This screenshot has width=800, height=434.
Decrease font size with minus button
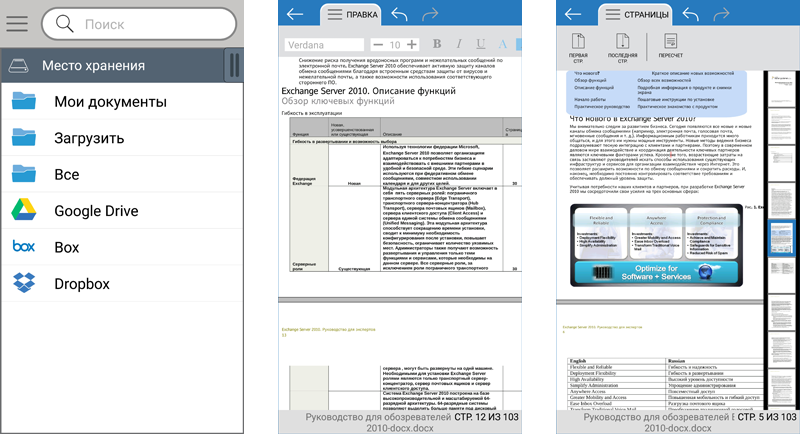click(378, 45)
